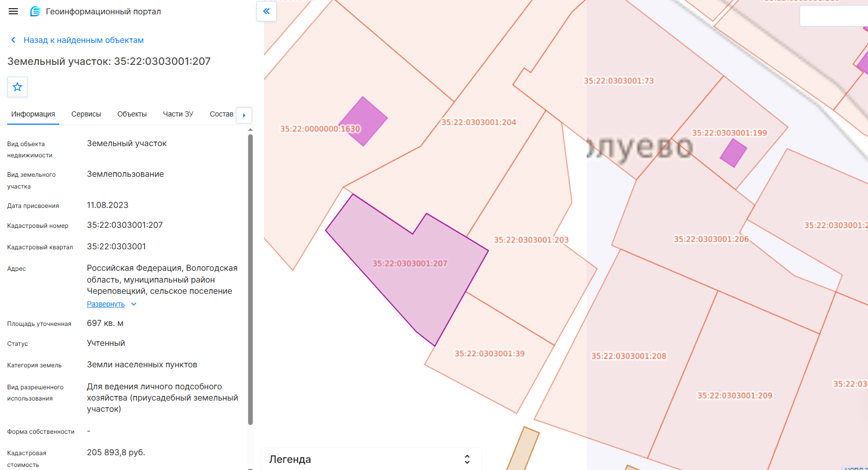Viewport: 868px width, 470px height.
Task: Select the Информация tab
Action: point(33,114)
